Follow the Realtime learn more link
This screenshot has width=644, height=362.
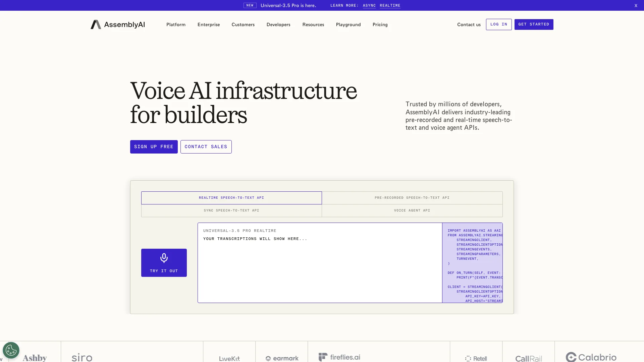pos(390,5)
